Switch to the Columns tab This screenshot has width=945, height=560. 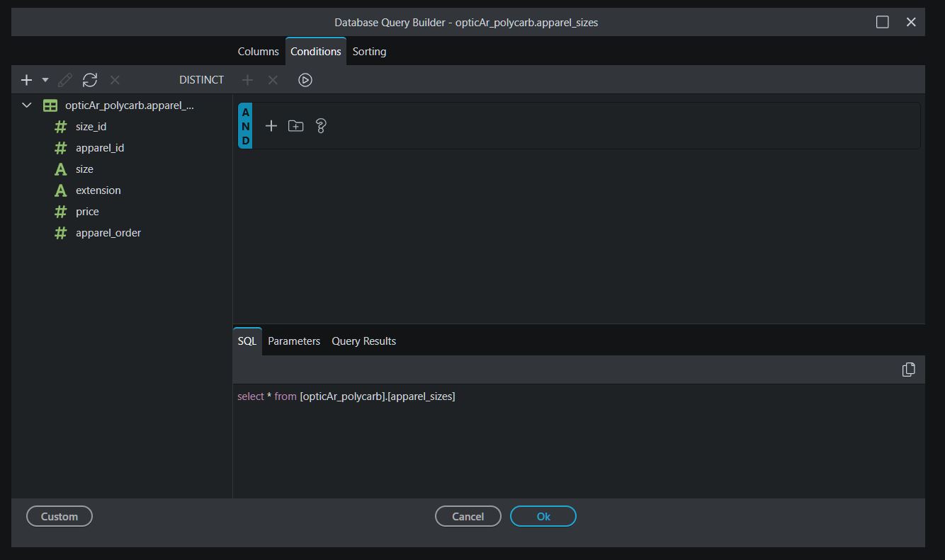(x=258, y=52)
